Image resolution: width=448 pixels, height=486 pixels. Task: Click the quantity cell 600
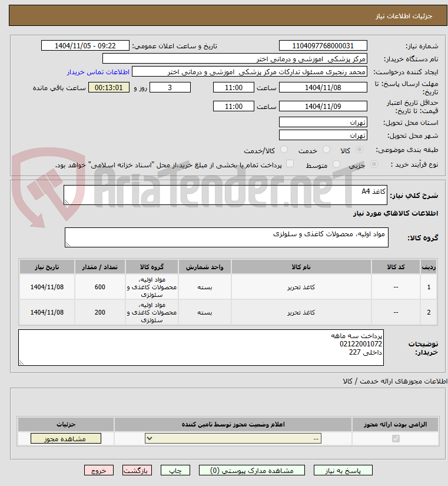pos(99,287)
